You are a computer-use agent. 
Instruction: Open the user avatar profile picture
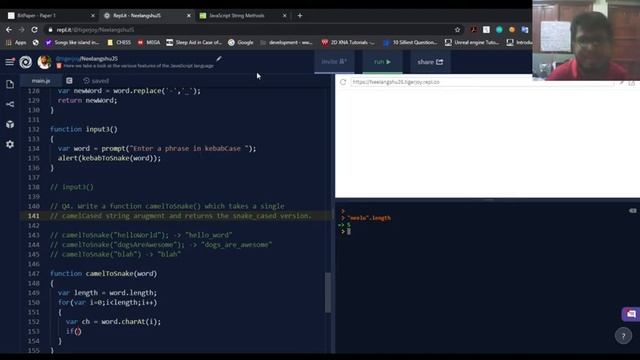point(44,62)
